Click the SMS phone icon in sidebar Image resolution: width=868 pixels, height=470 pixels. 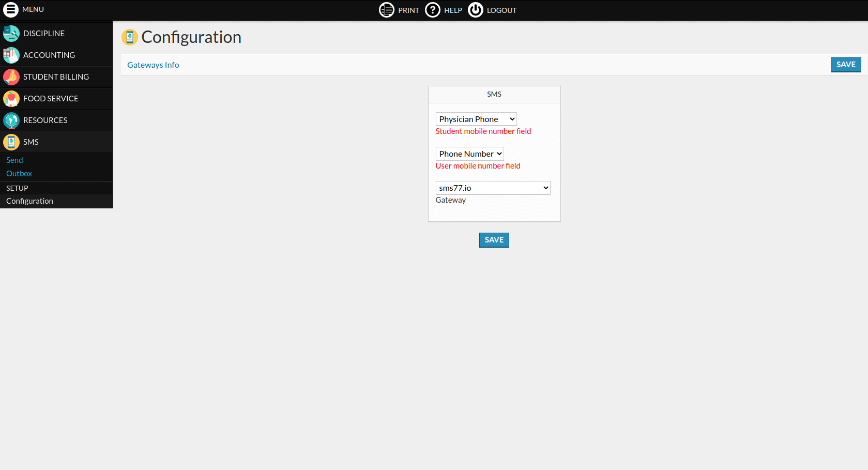(x=11, y=142)
